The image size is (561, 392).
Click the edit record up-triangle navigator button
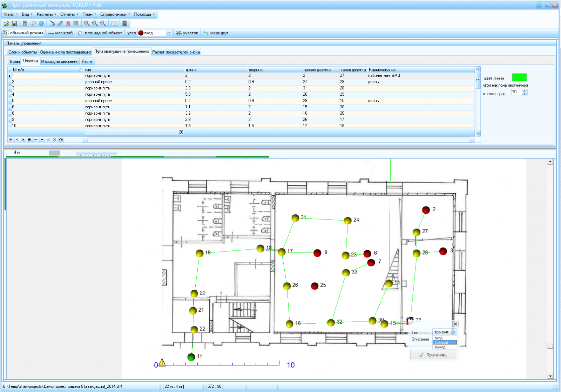pos(42,140)
